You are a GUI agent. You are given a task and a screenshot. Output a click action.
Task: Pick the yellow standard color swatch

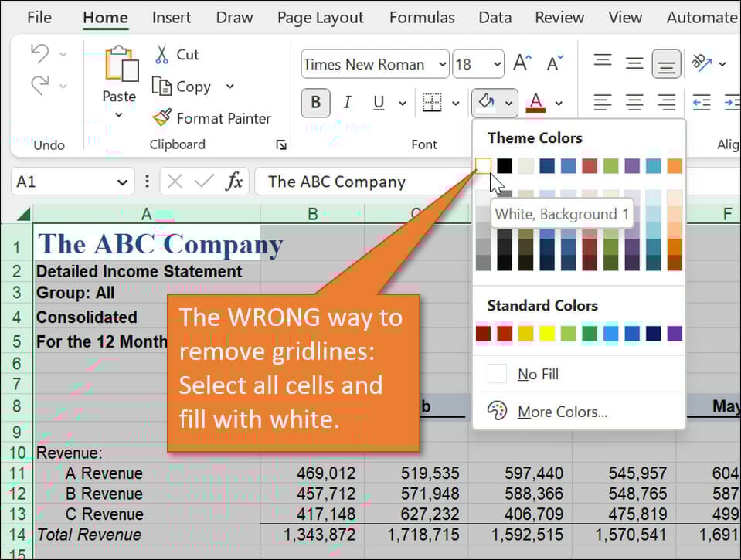click(546, 334)
